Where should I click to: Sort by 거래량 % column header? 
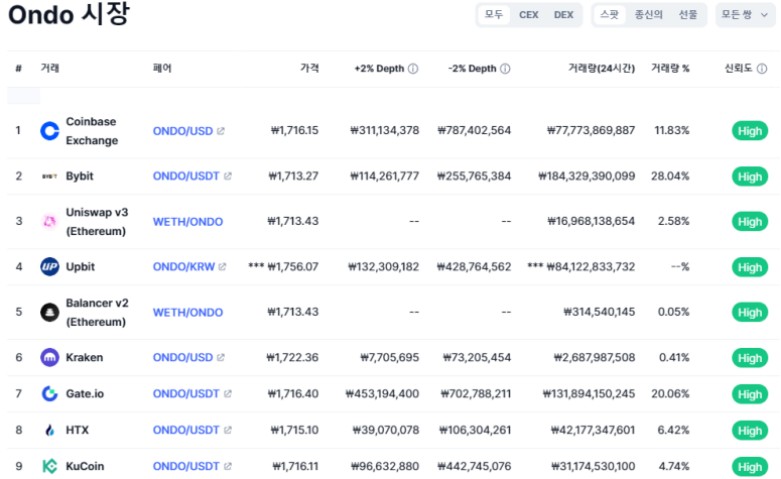click(670, 68)
